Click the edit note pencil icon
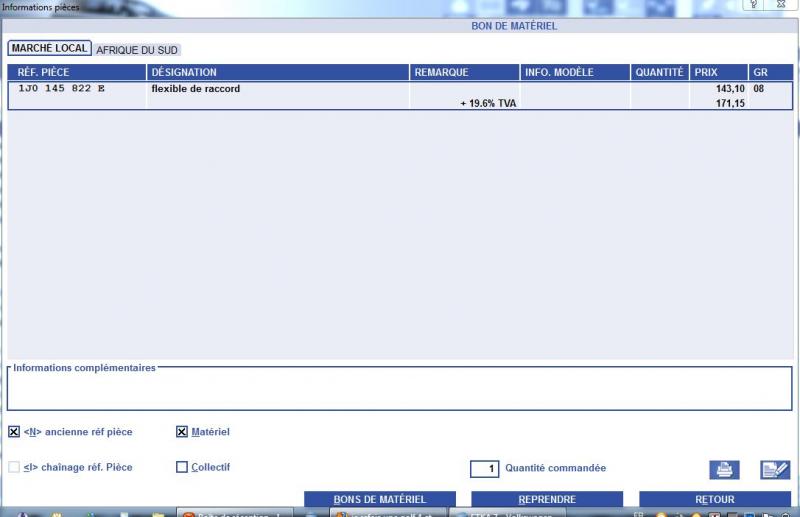The width and height of the screenshot is (800, 517). [775, 470]
